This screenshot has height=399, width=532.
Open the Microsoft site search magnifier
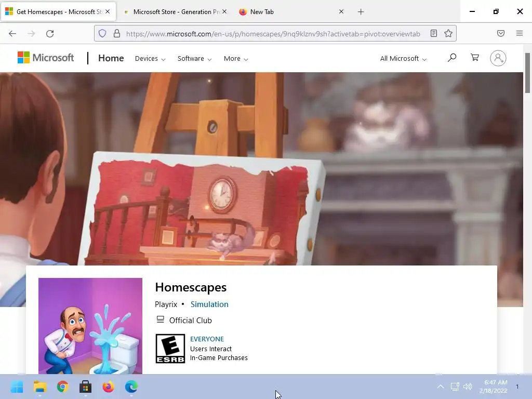click(451, 58)
